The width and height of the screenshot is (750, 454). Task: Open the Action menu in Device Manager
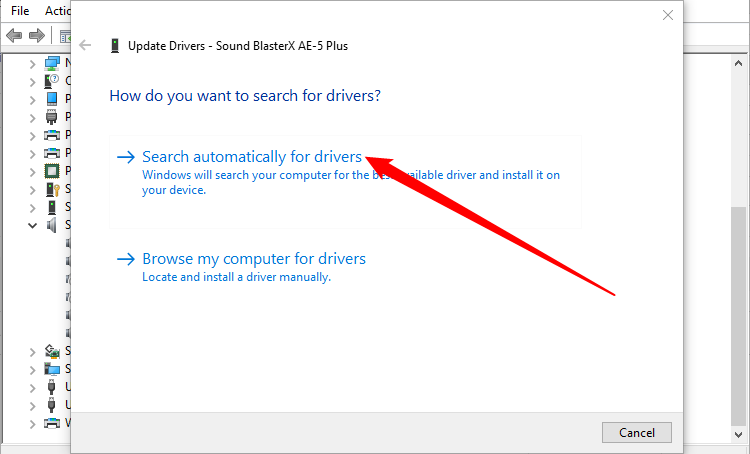(x=57, y=11)
